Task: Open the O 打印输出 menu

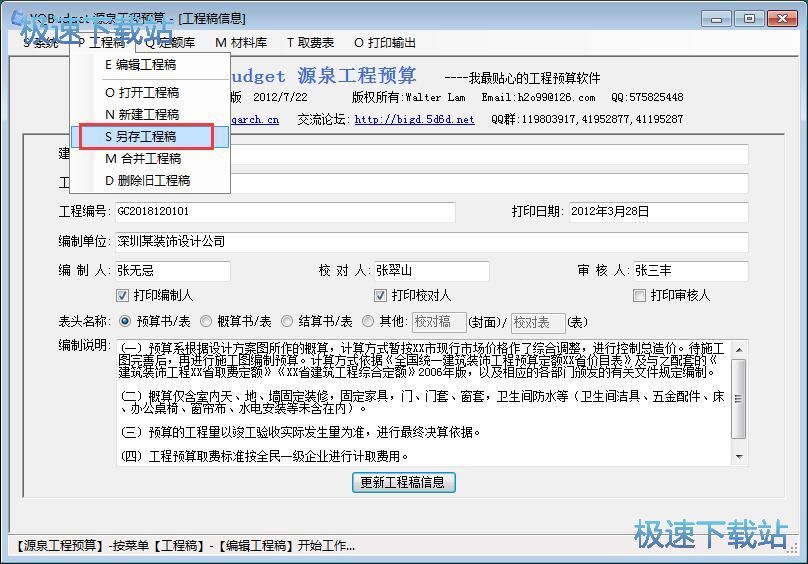Action: [x=385, y=42]
